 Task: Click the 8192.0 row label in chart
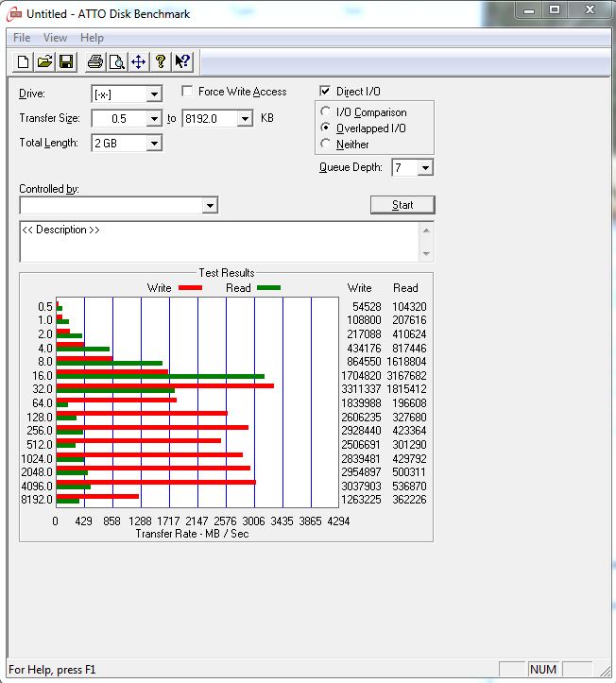tap(37, 500)
